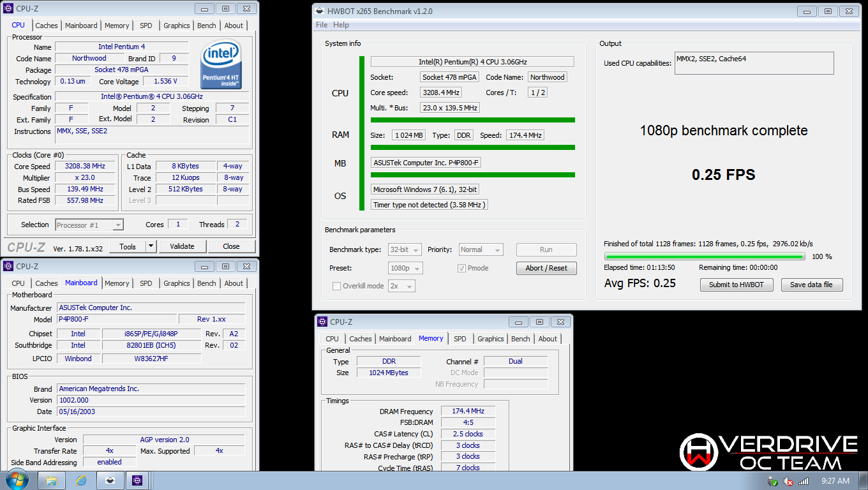Screen dimensions: 868x490
Task: Open Memory tab in the CPU-Z Mainboard window
Action: (x=117, y=283)
